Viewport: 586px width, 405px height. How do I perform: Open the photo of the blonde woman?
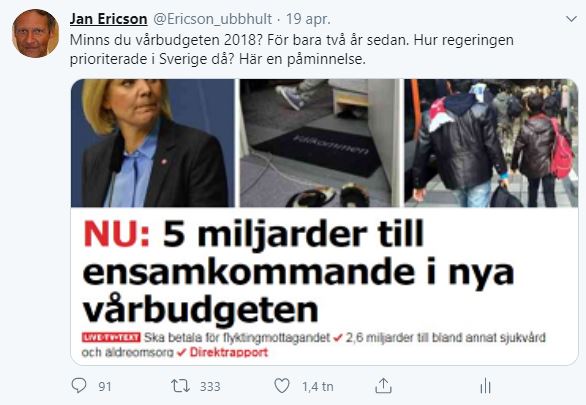point(152,143)
